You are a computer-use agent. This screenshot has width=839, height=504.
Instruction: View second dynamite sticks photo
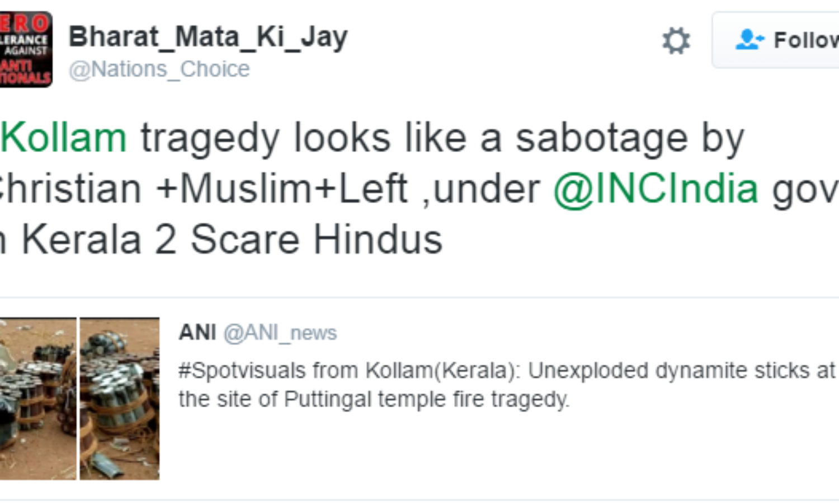pyautogui.click(x=120, y=398)
